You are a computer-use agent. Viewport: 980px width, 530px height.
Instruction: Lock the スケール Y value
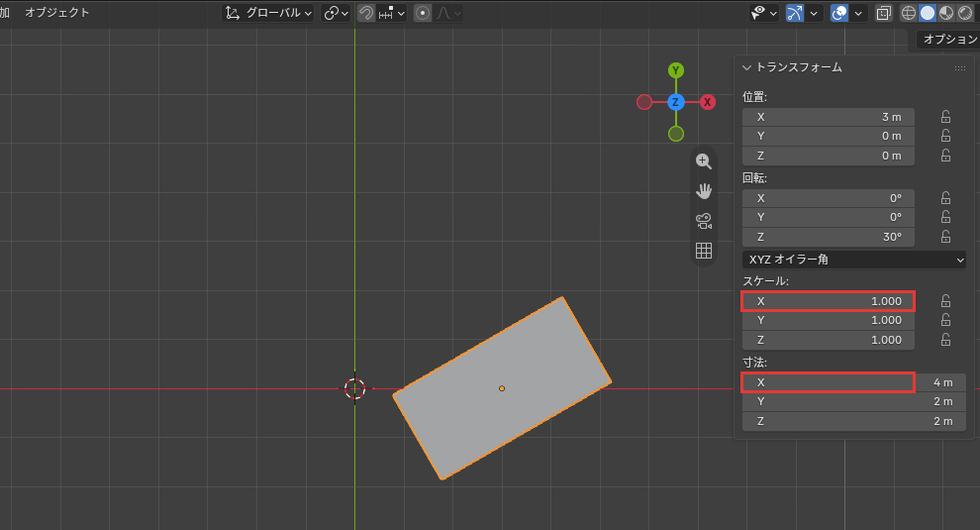pyautogui.click(x=945, y=320)
